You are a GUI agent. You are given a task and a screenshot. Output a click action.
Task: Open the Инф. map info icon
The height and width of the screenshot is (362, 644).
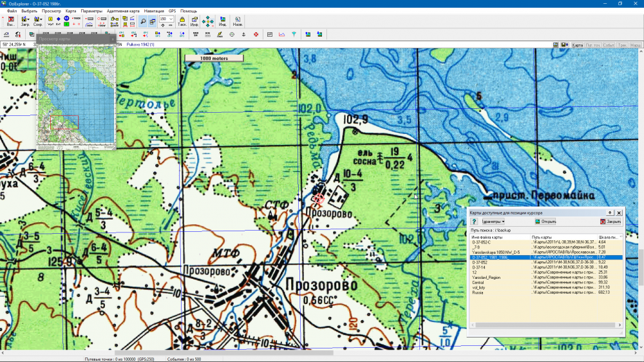pos(194,21)
